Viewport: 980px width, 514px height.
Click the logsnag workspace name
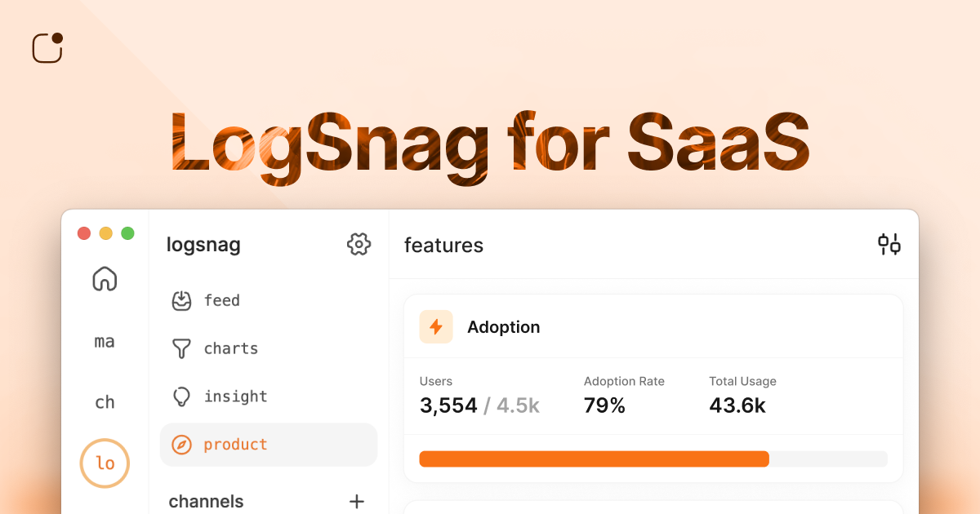click(203, 244)
